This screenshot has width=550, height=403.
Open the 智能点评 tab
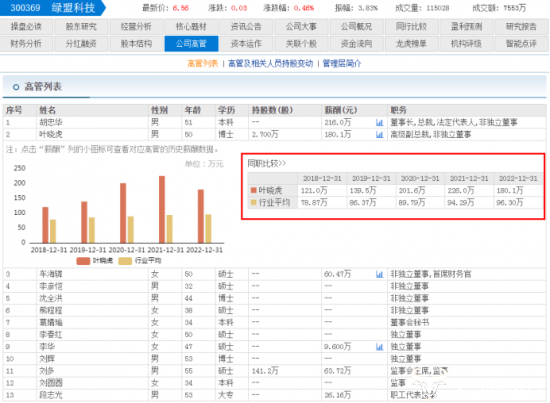(x=521, y=44)
